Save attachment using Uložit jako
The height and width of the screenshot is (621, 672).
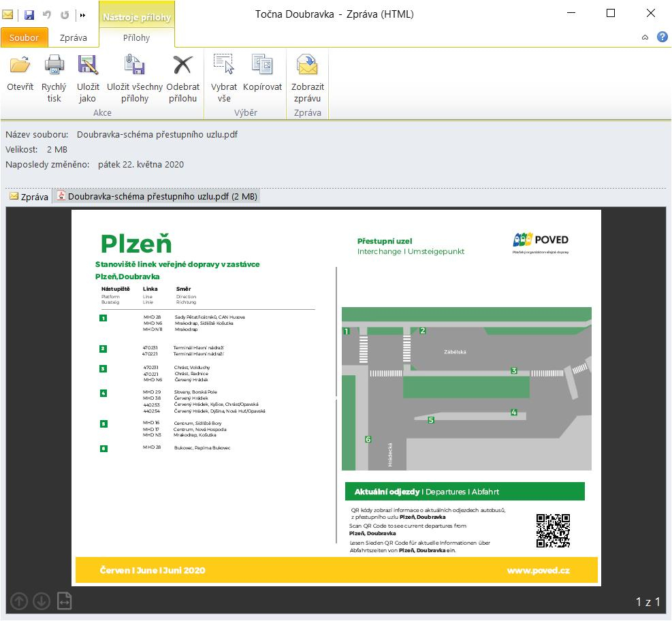click(88, 78)
